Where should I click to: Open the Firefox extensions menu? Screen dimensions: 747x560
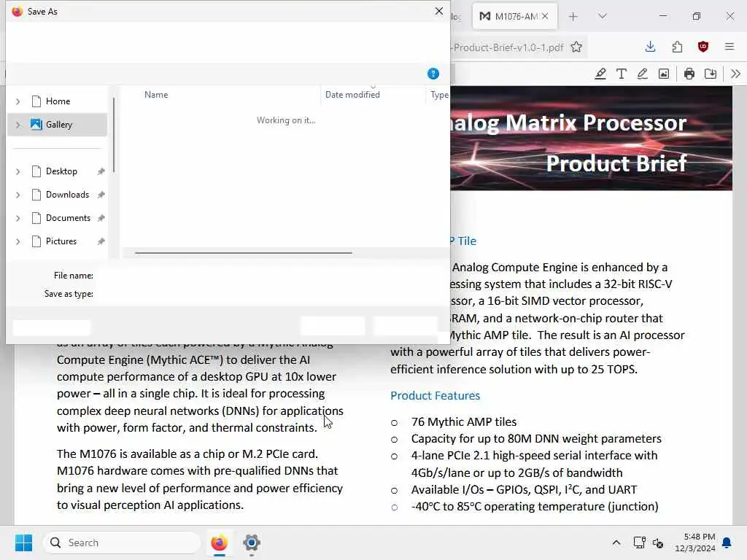coord(677,47)
